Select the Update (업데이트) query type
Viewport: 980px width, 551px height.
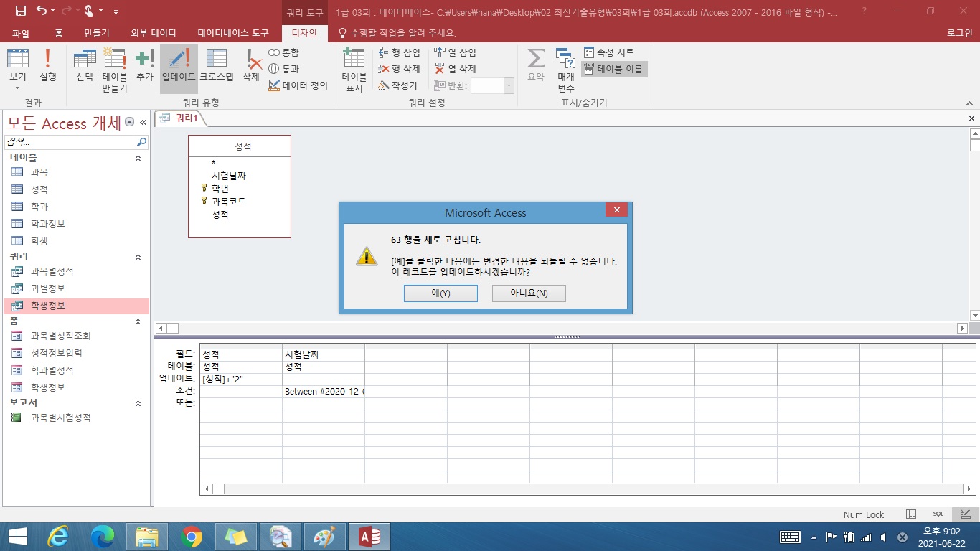178,65
